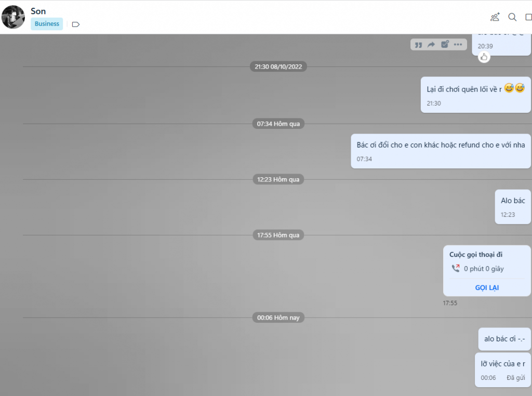The width and height of the screenshot is (532, 396).
Task: Toggle the conversation info panel icon
Action: click(528, 17)
